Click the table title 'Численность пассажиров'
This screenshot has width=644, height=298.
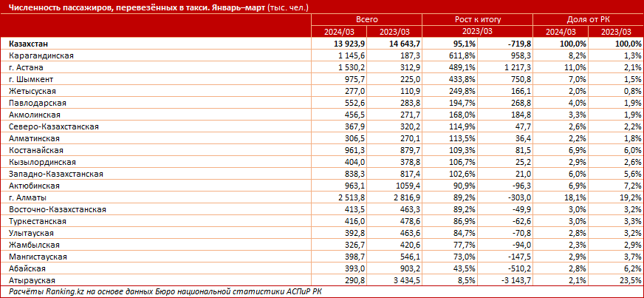pos(155,7)
